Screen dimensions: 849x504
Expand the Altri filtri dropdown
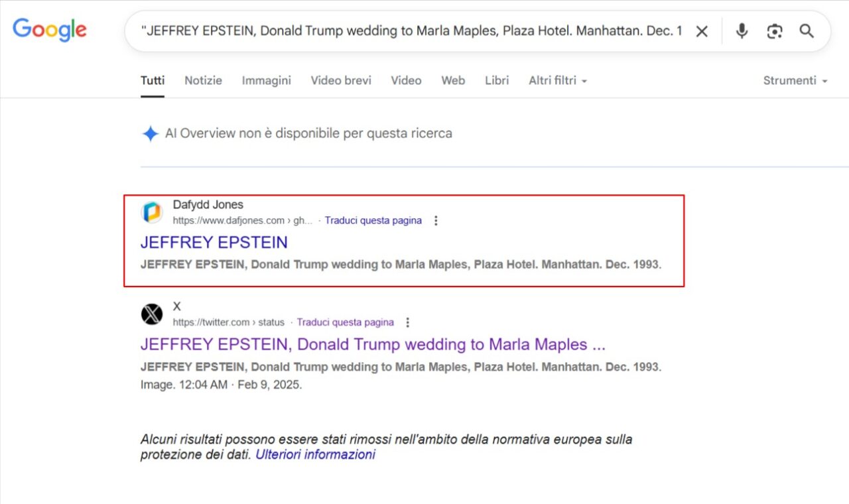558,80
